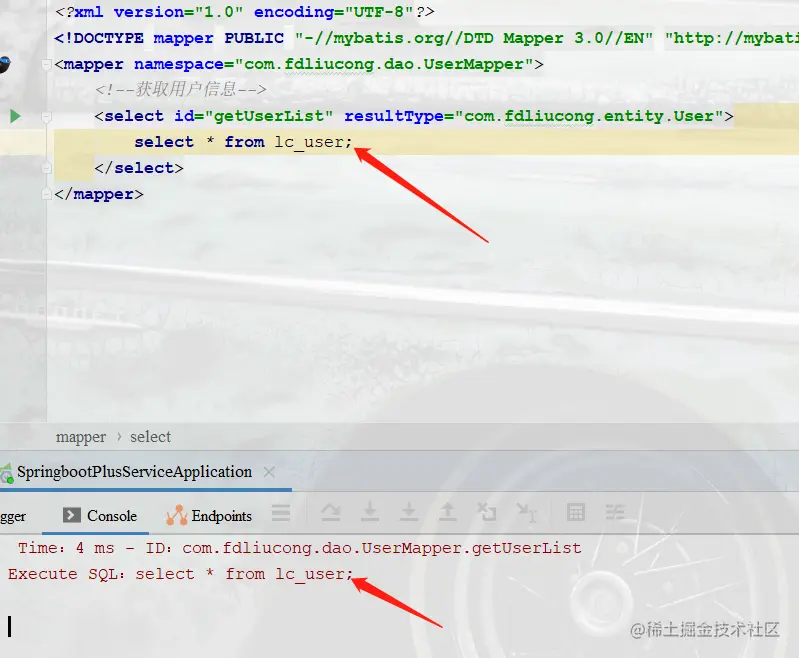
Task: Click the closing </select> tag
Action: coord(139,168)
